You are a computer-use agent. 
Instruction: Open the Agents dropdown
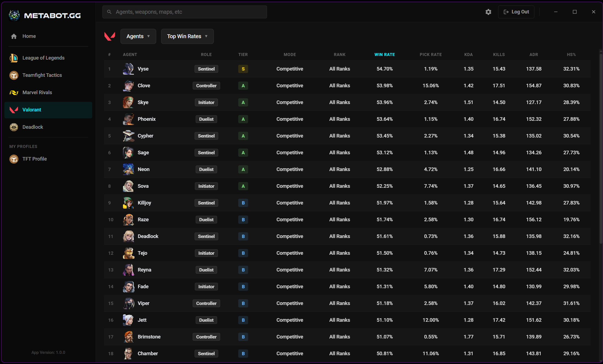tap(138, 36)
